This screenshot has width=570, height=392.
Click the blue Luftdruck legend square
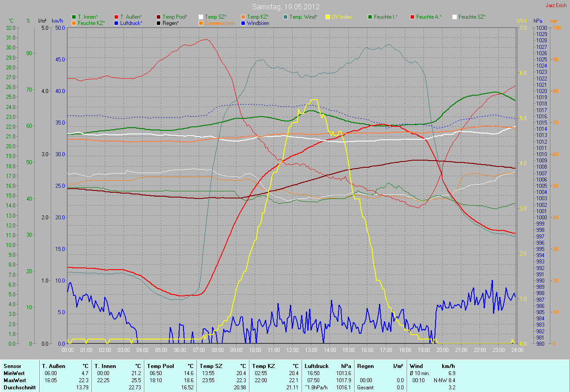[117, 23]
